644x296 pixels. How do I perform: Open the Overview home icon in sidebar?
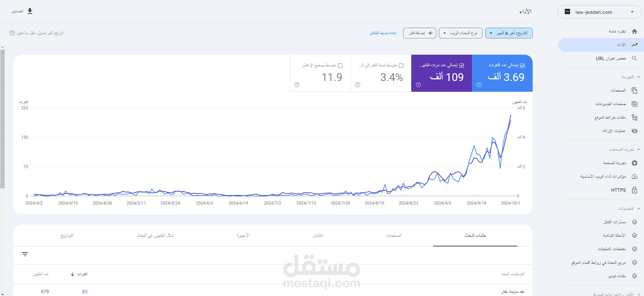click(635, 31)
